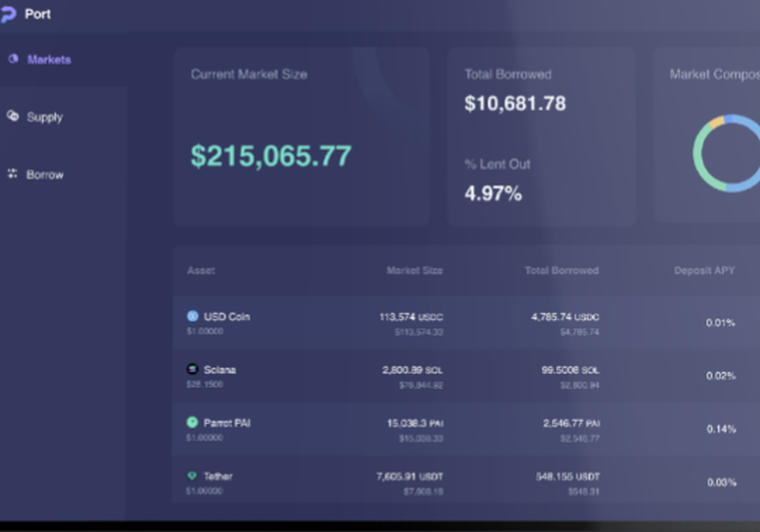Select the Parrot PAI asset name

click(x=226, y=423)
